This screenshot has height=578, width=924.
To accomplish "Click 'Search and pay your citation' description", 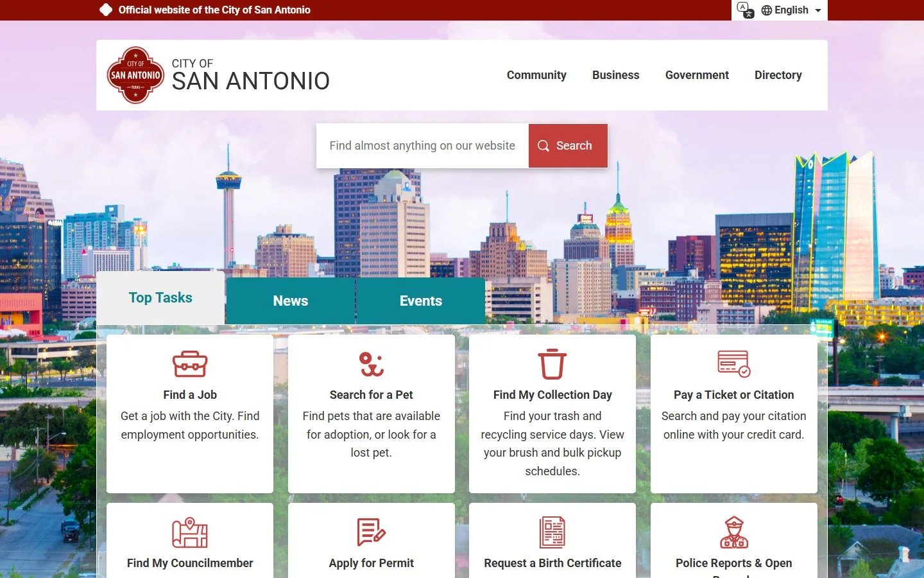I will 734,425.
